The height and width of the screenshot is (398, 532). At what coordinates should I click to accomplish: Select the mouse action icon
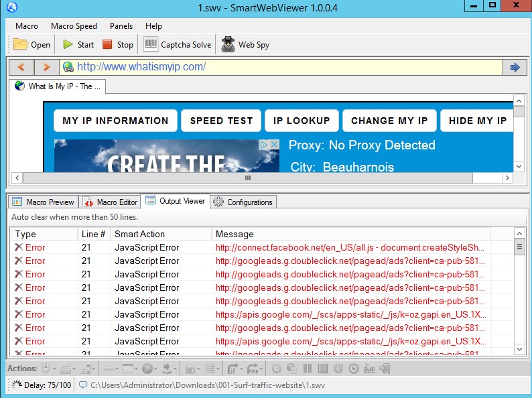(x=46, y=369)
